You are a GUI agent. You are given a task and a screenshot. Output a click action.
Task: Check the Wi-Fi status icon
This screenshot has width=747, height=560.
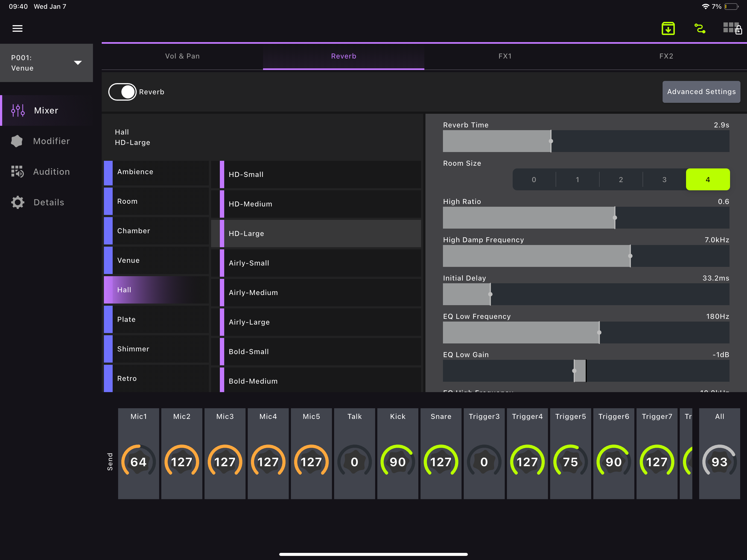pos(705,6)
